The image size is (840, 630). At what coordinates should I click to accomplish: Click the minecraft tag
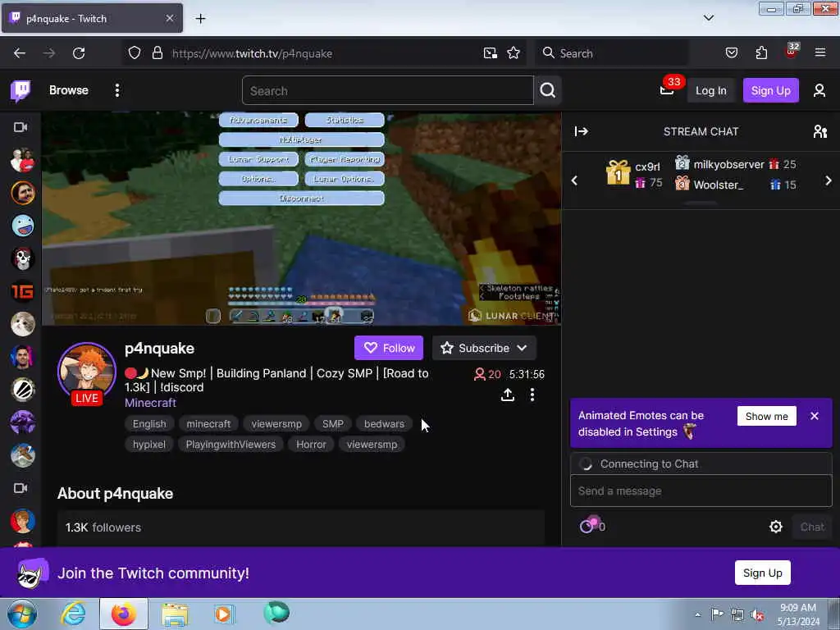(x=208, y=424)
